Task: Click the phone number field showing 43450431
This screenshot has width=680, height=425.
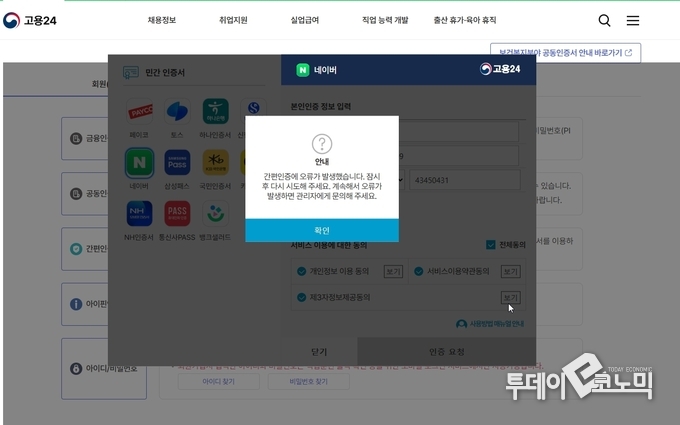Action: [x=465, y=180]
